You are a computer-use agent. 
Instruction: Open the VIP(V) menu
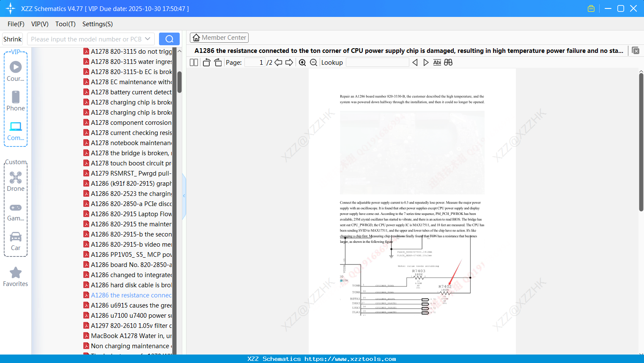coord(40,24)
